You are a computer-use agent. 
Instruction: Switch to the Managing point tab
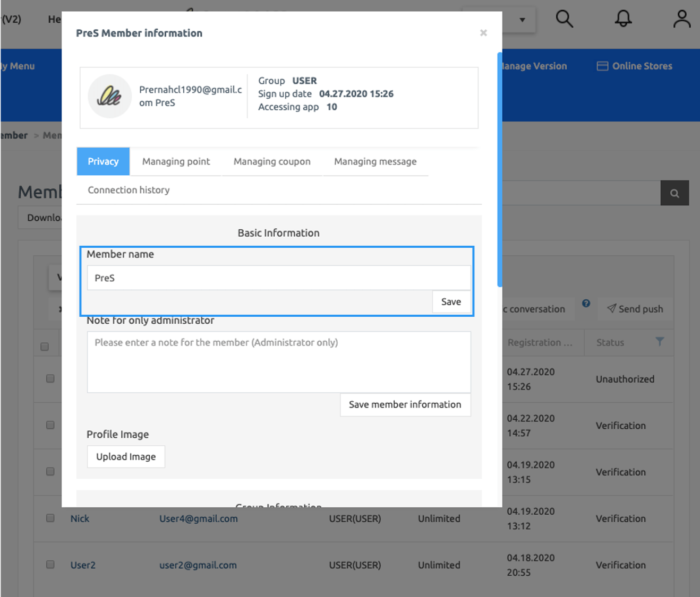tap(176, 161)
